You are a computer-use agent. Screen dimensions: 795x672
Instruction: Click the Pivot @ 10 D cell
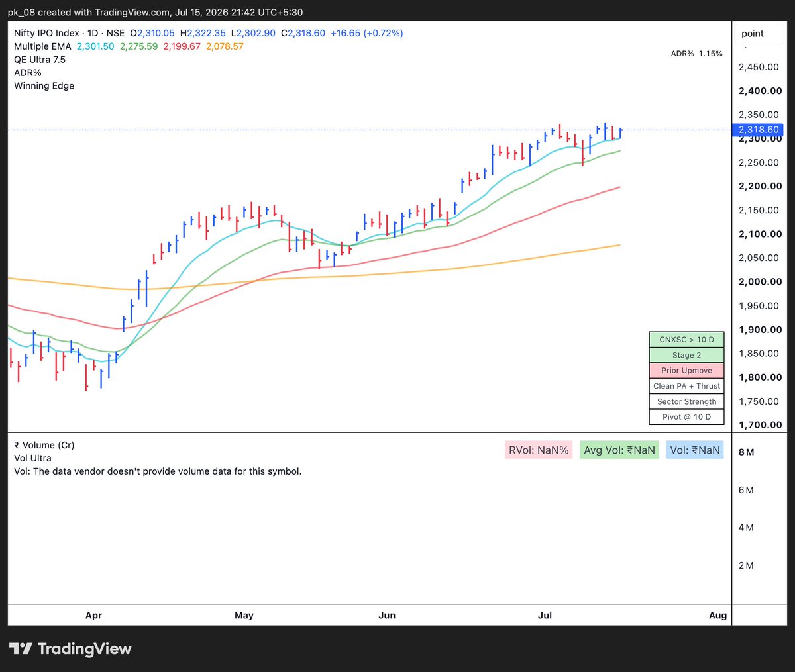[686, 417]
